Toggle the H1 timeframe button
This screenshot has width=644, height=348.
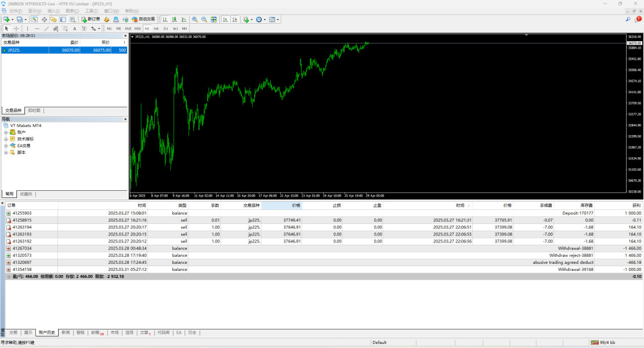pyautogui.click(x=147, y=28)
